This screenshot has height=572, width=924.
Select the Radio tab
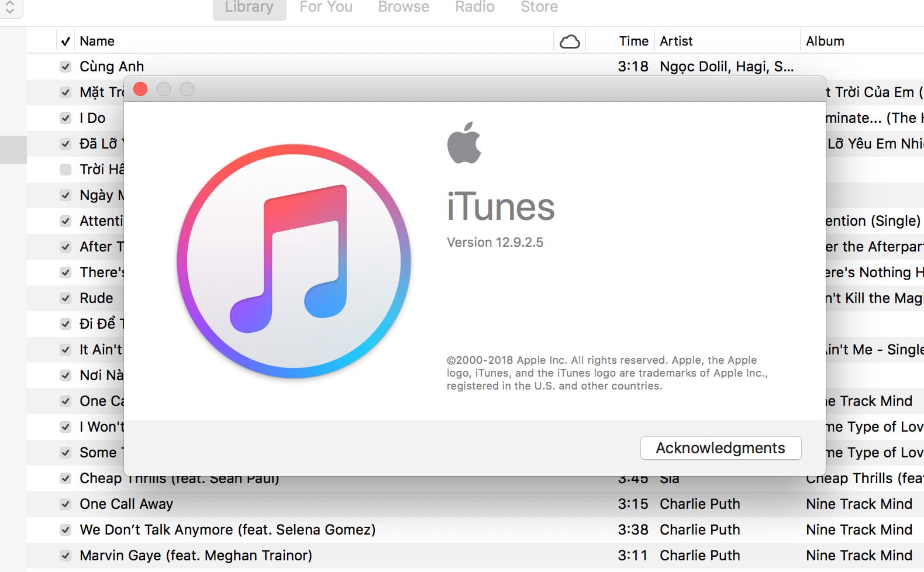tap(475, 8)
